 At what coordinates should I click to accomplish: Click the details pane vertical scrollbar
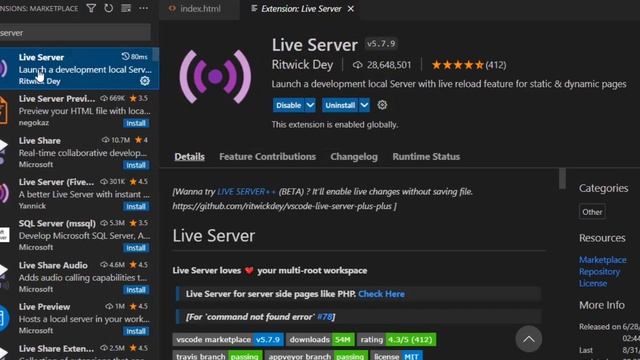(x=562, y=179)
